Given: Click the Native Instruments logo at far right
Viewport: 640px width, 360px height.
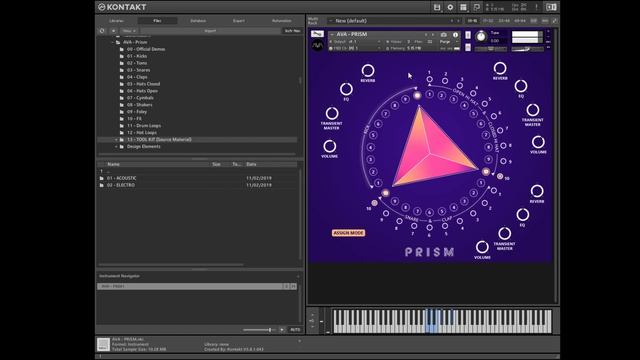Looking at the screenshot, I should coord(551,7).
